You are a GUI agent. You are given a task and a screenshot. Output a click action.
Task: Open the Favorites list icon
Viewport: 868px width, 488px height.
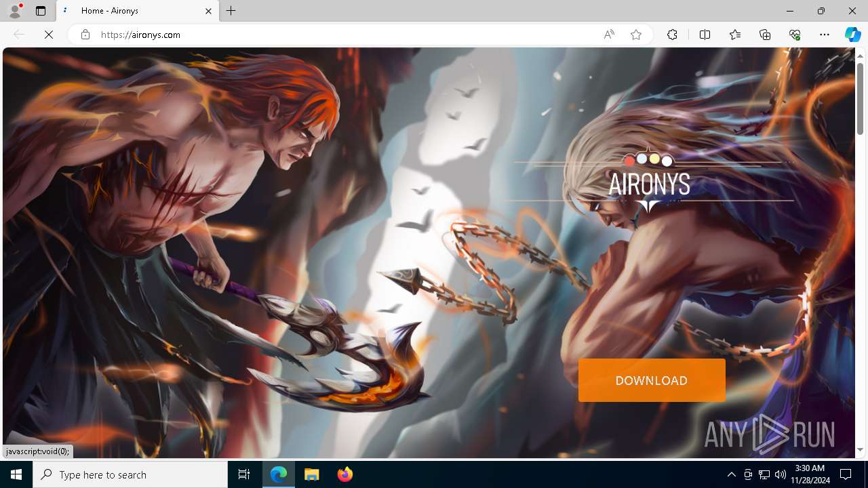735,35
